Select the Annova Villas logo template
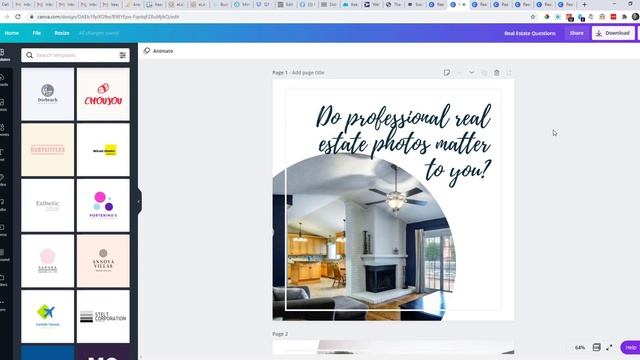The height and width of the screenshot is (360, 640). click(x=103, y=261)
